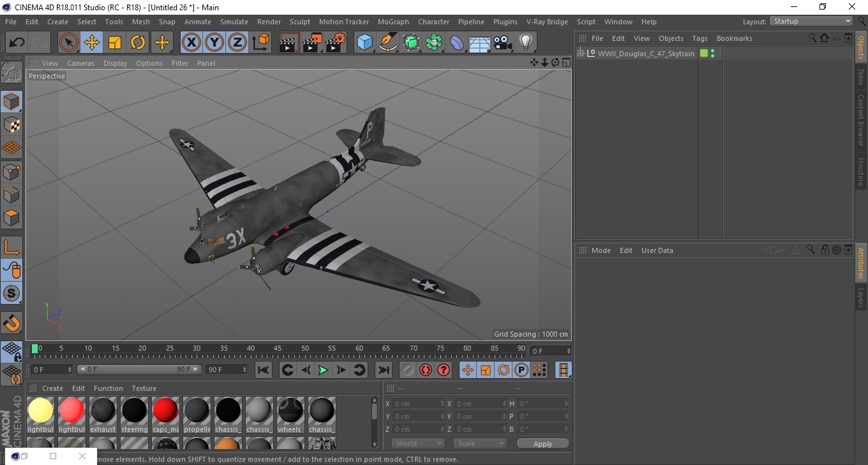Image resolution: width=868 pixels, height=465 pixels.
Task: Open viewport Cameras menu
Action: (80, 63)
